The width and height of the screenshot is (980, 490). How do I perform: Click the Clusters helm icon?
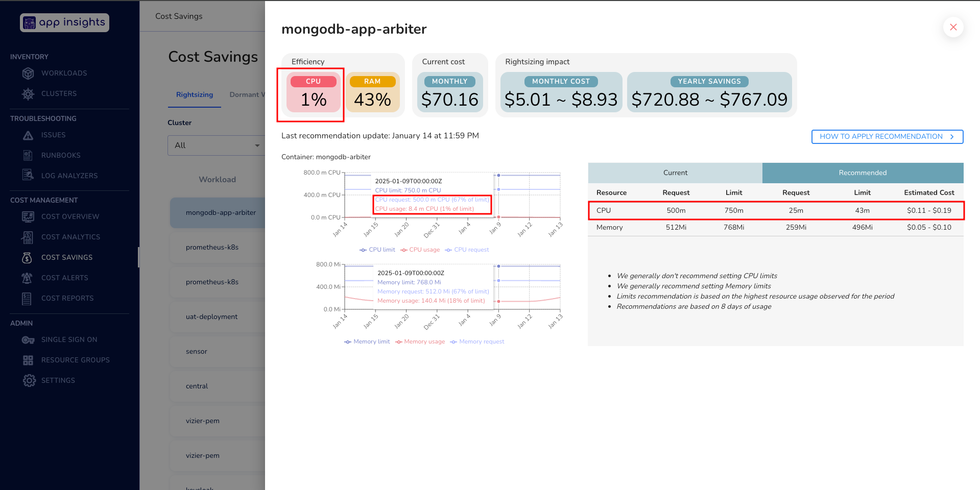(x=28, y=94)
